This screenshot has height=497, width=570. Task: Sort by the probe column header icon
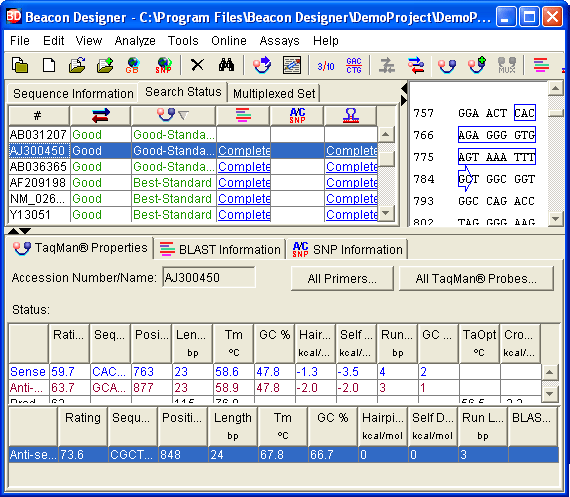pyautogui.click(x=173, y=116)
